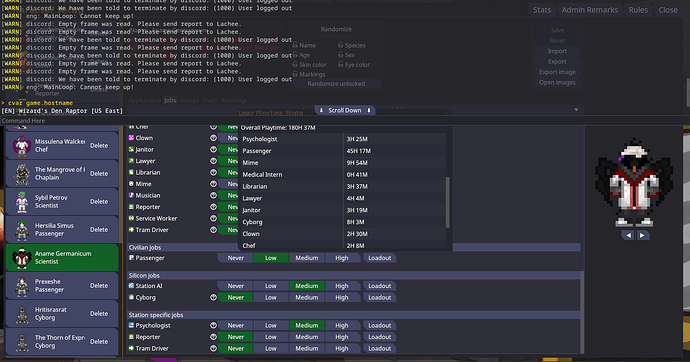Click the Passenger job icon under Civilian jobs
690x362 pixels.
(131, 258)
